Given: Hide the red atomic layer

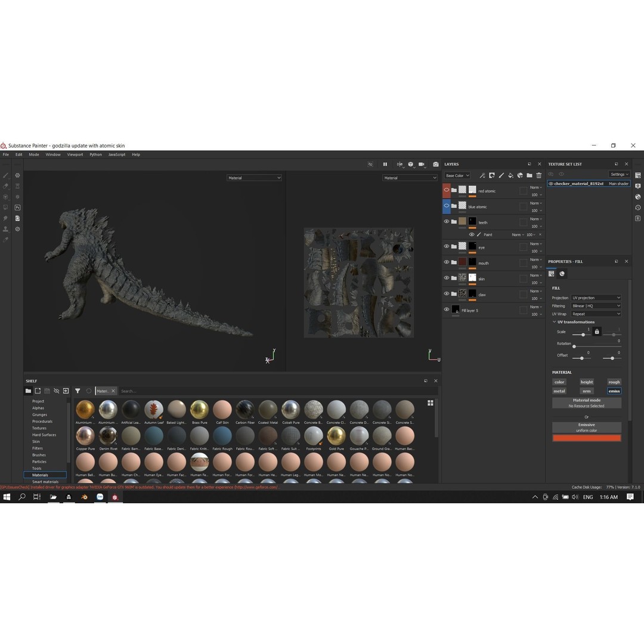Looking at the screenshot, I should click(447, 190).
